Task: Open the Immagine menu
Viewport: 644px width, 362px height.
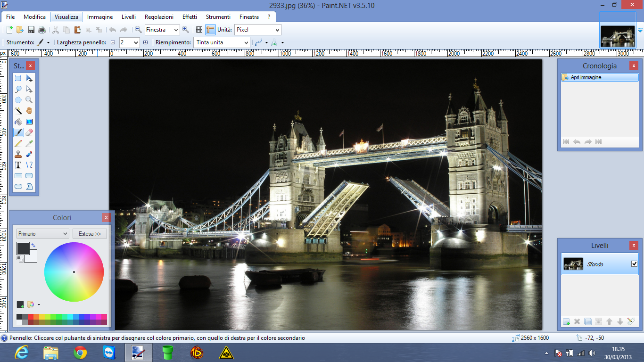Action: pyautogui.click(x=100, y=17)
